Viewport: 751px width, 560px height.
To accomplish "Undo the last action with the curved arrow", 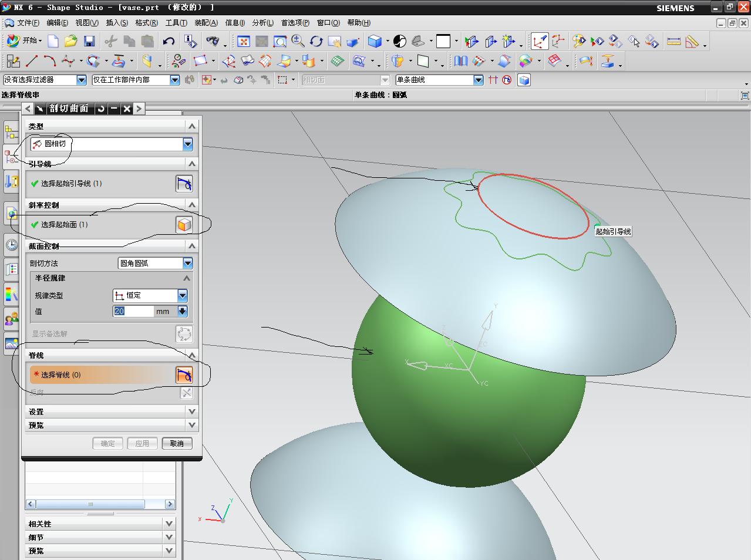I will tap(169, 41).
